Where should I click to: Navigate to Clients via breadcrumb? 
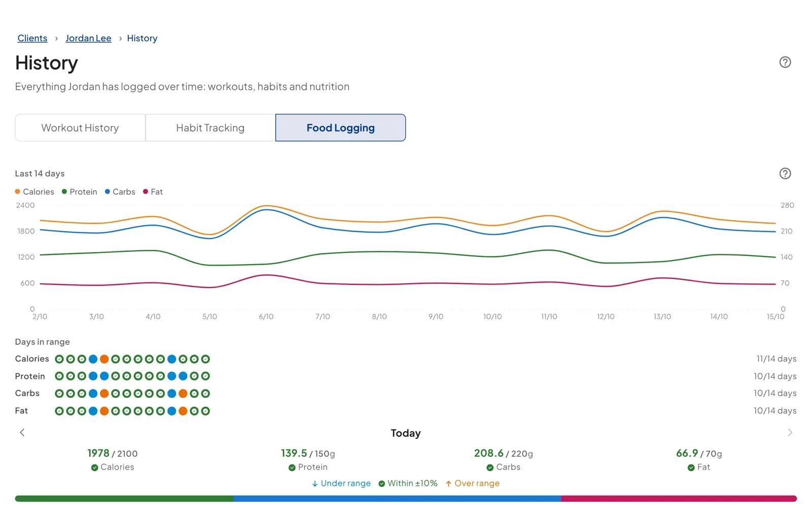pos(32,39)
